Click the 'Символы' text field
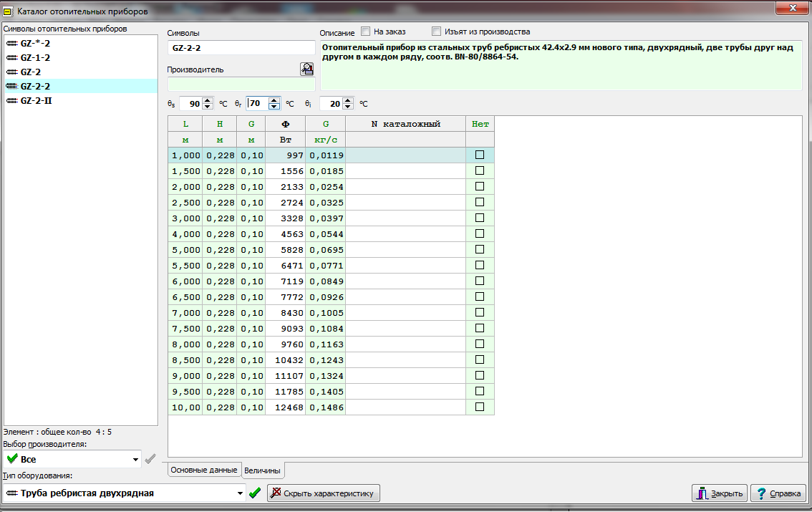This screenshot has width=812, height=512. pos(241,48)
